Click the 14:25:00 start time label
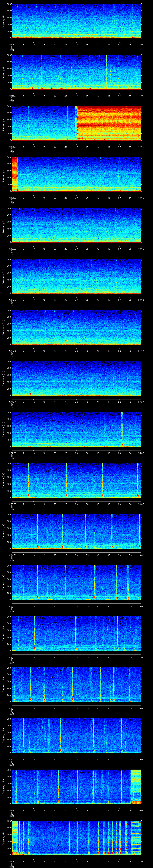Image resolution: width=153 pixels, height=868 pixels. pyautogui.click(x=12, y=606)
